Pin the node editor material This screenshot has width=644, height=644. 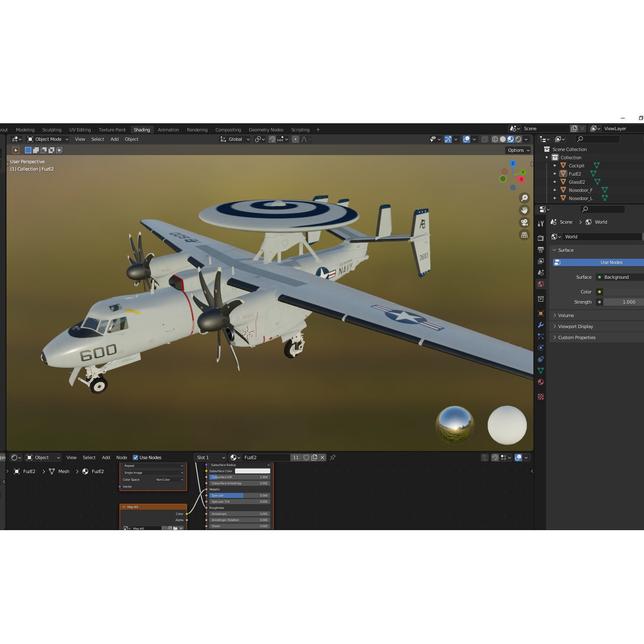[333, 457]
